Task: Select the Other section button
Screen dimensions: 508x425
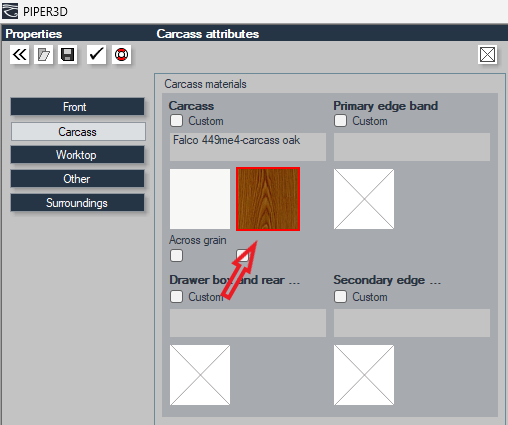Action: point(78,179)
